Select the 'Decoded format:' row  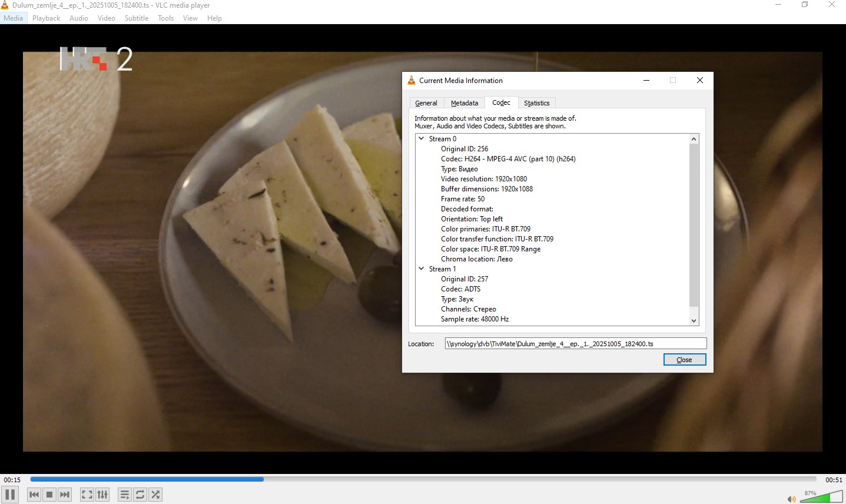click(x=467, y=209)
